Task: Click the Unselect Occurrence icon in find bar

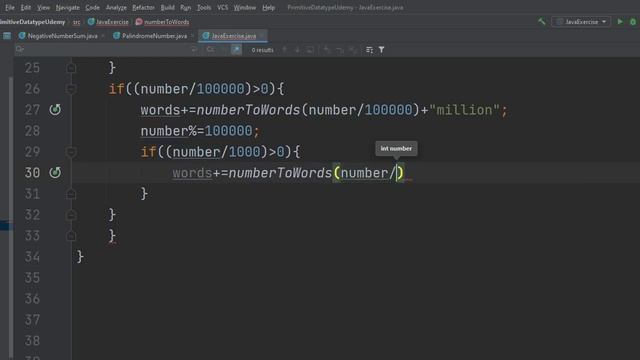Action: click(340, 50)
